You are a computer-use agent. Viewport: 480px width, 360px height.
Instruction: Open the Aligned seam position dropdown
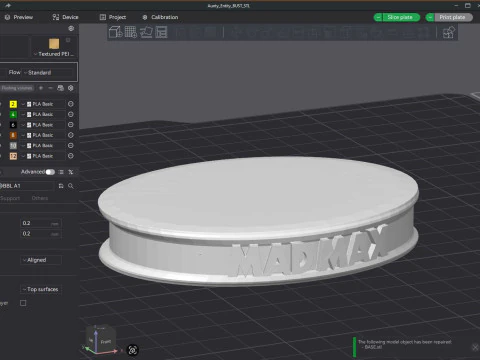pyautogui.click(x=41, y=260)
